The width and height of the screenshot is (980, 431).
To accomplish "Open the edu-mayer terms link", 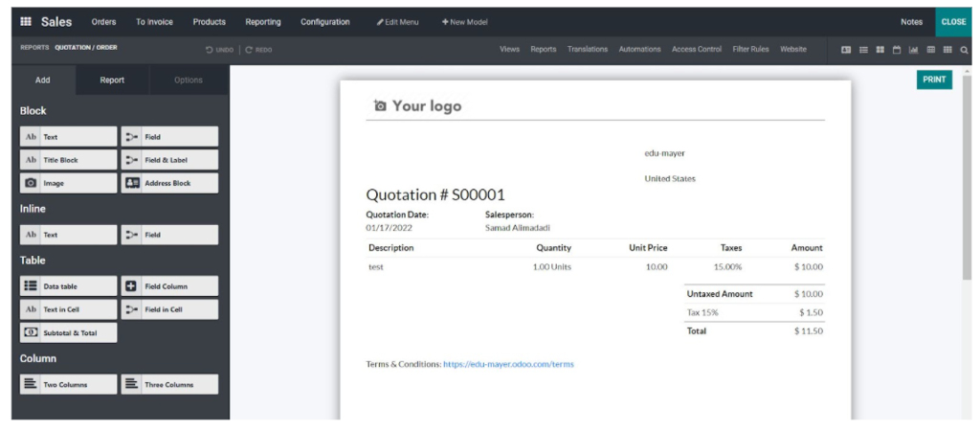I will pos(508,364).
